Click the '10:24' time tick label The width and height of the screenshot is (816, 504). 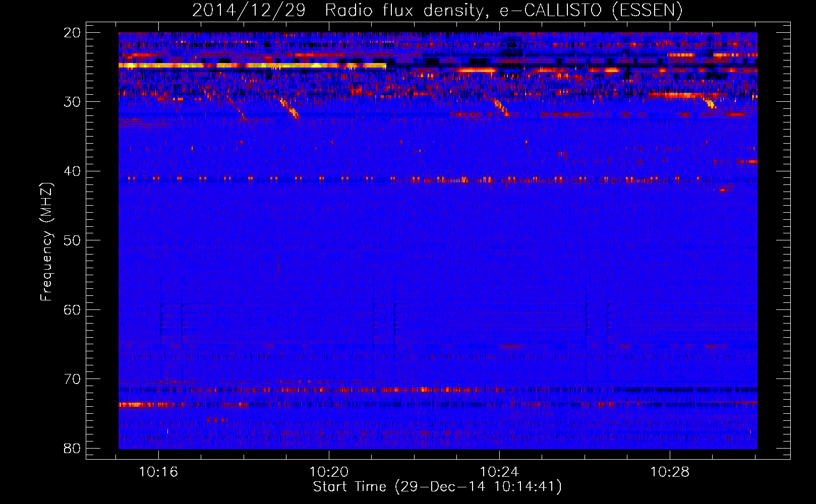[499, 472]
